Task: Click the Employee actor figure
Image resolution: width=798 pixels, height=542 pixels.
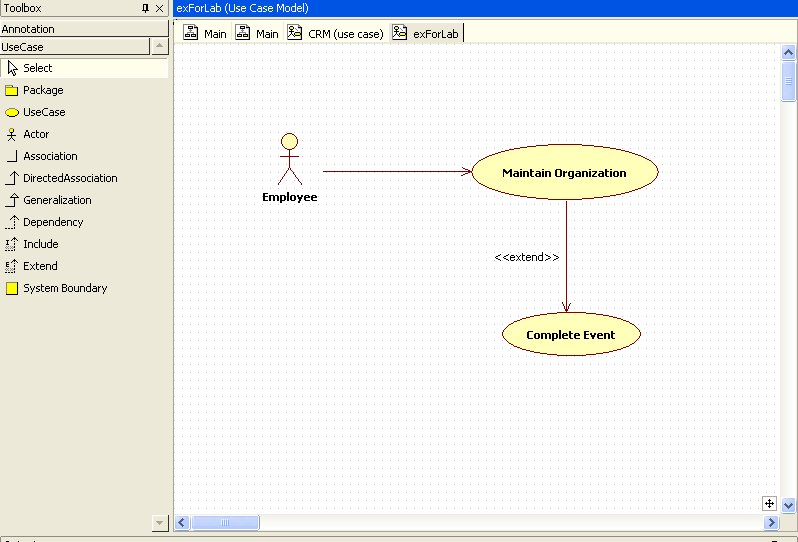Action: (290, 159)
